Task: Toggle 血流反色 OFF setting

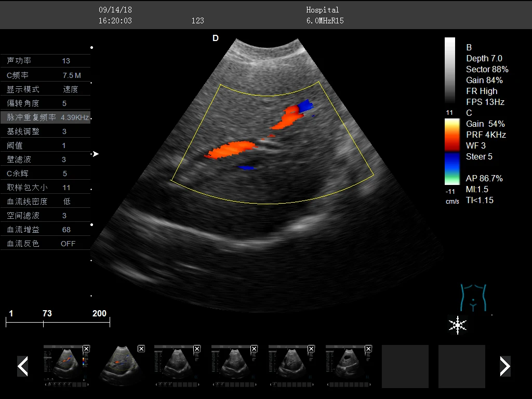Action: pos(45,243)
